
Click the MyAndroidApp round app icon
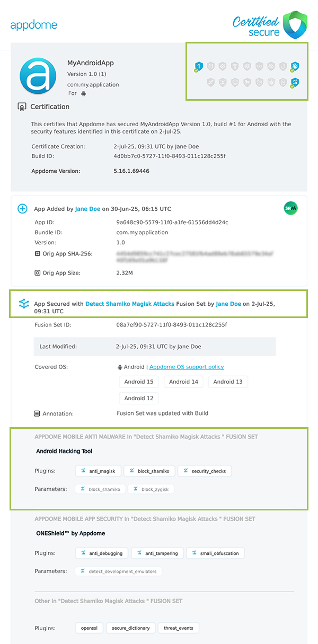point(38,76)
